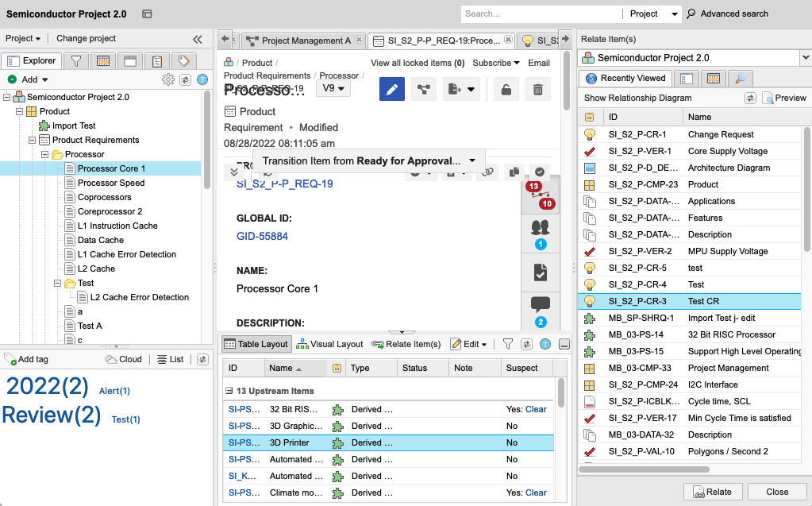Open the review checklist widget icon
Viewport: 812px width, 506px height.
(x=540, y=272)
